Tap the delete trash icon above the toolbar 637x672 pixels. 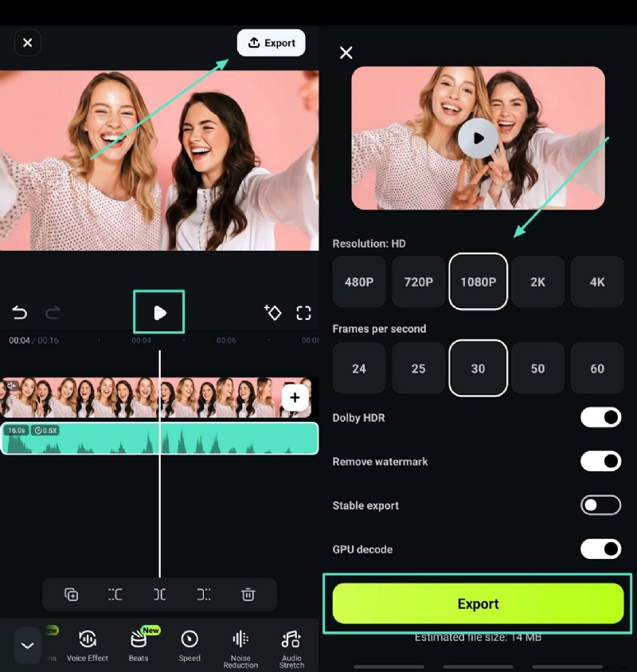click(248, 595)
